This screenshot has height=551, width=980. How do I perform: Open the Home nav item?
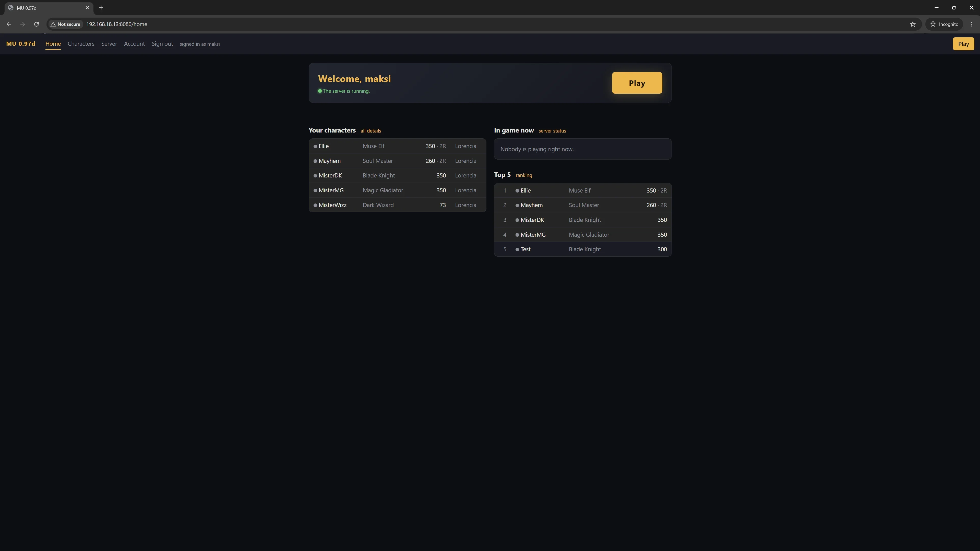click(x=53, y=44)
